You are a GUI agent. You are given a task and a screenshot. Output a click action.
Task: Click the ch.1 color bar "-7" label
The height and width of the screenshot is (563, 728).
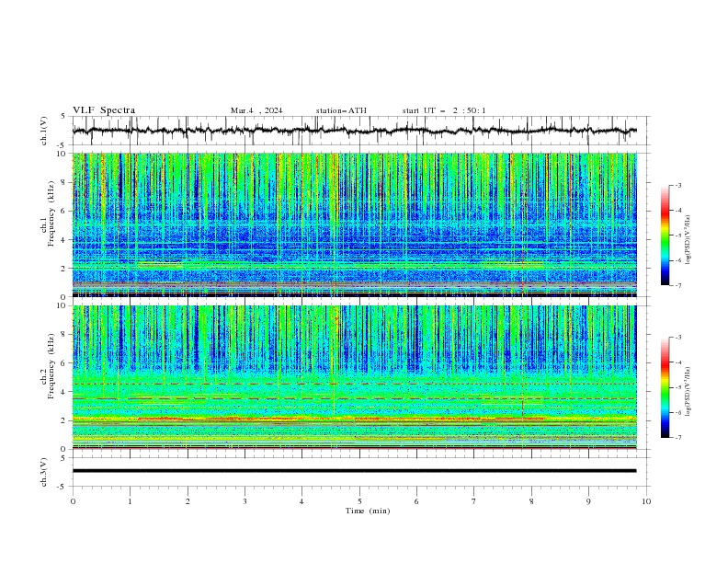tap(677, 285)
